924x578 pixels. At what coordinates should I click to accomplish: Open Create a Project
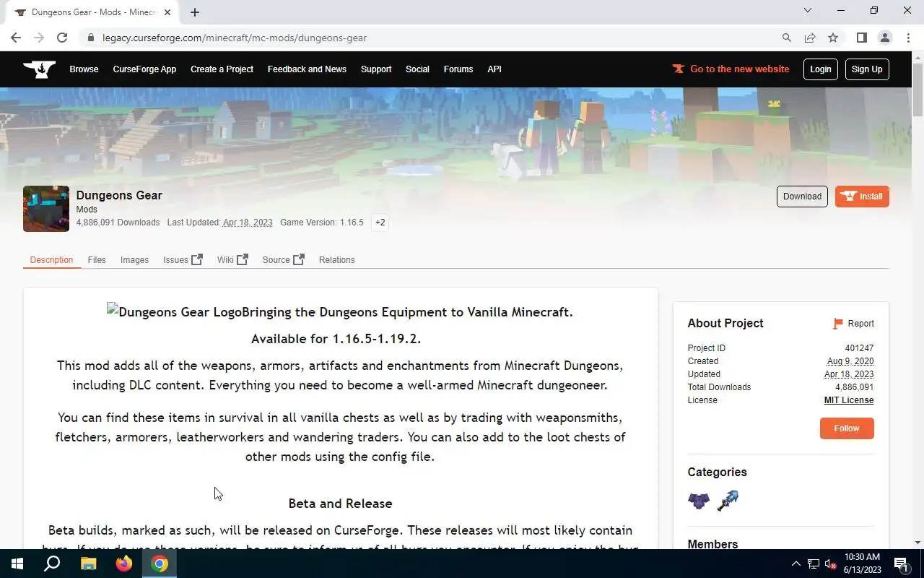pyautogui.click(x=222, y=69)
